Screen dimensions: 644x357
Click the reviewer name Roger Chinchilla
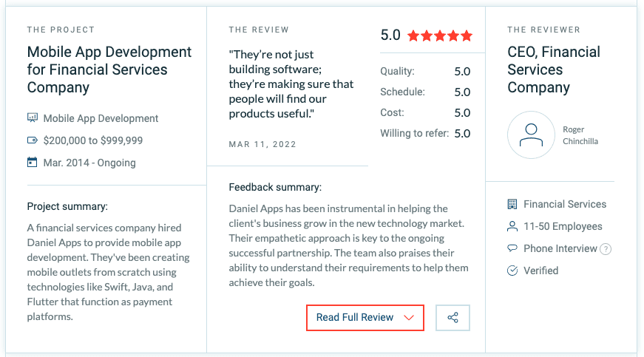(x=580, y=135)
